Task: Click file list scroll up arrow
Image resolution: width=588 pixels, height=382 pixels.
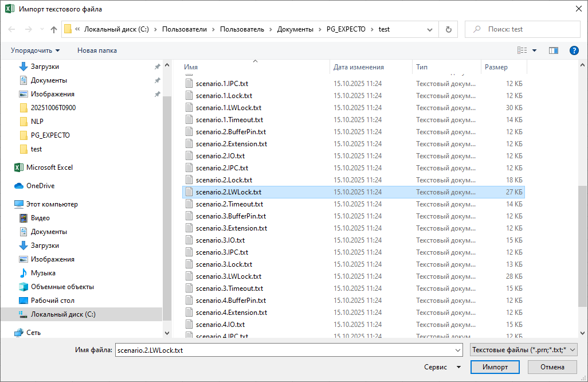Action: [x=582, y=65]
